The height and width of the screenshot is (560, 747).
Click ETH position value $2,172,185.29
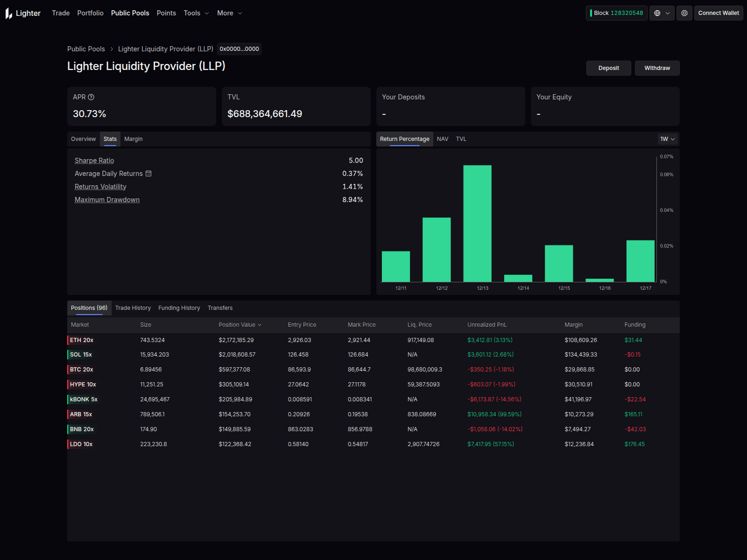click(236, 340)
